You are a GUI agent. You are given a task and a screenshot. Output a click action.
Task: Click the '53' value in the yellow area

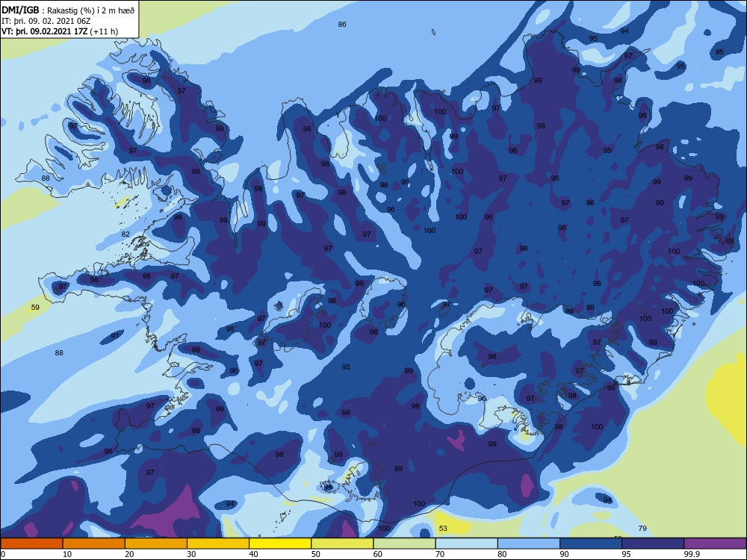[443, 528]
